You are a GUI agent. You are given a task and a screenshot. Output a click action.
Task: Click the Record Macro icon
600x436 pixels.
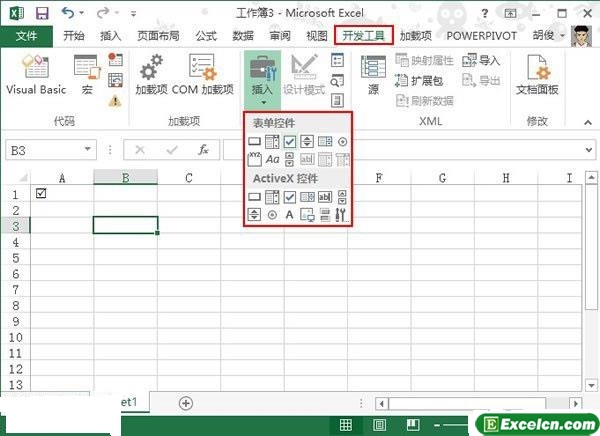click(x=115, y=59)
